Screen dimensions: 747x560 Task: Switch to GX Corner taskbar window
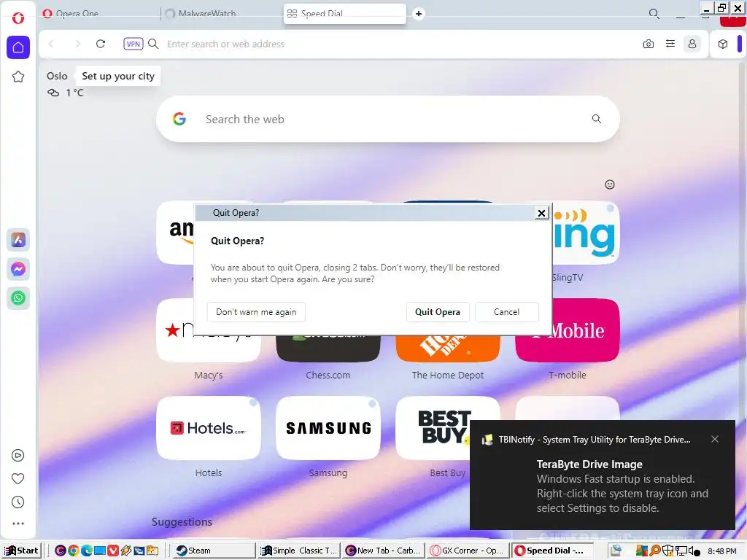point(468,551)
